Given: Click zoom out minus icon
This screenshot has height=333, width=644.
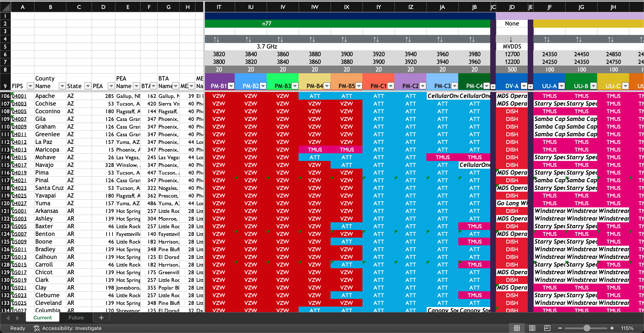Looking at the screenshot, I should click(560, 328).
